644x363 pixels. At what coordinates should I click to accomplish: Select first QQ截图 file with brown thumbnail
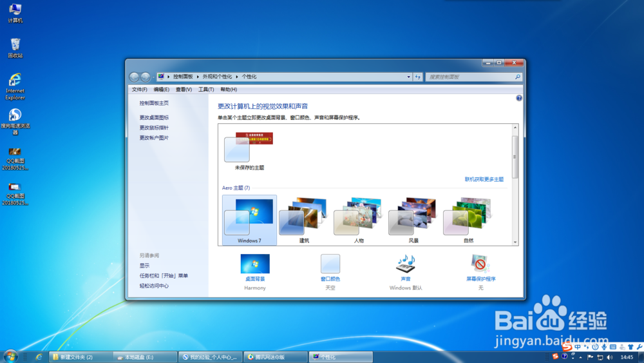click(x=15, y=159)
